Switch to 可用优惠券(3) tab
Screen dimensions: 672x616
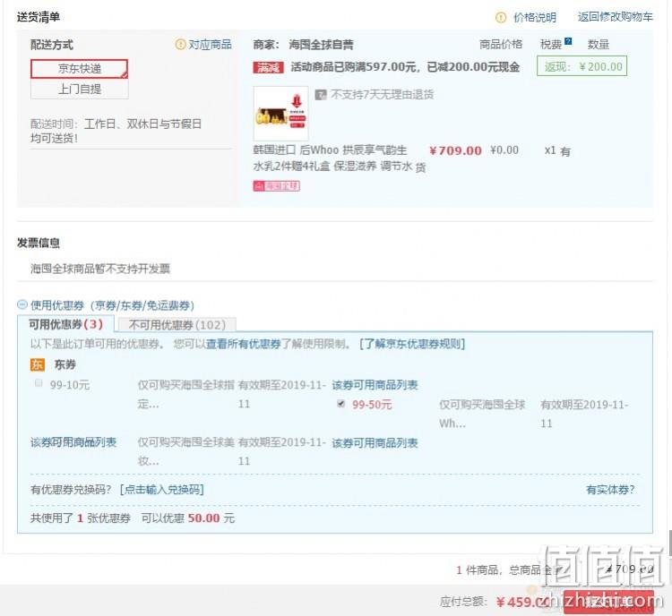[x=65, y=324]
